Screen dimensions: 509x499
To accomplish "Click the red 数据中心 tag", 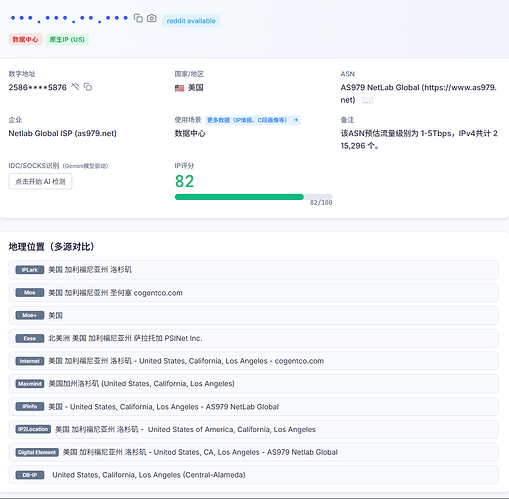I will click(x=25, y=39).
